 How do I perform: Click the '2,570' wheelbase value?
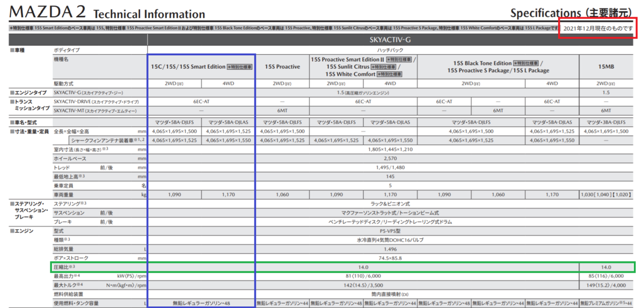[x=390, y=158]
